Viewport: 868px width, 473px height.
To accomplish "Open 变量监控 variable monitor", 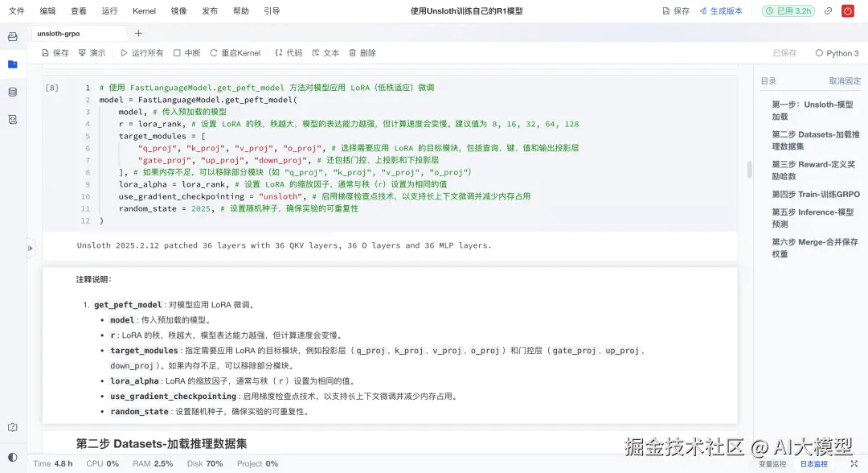I will click(x=772, y=464).
